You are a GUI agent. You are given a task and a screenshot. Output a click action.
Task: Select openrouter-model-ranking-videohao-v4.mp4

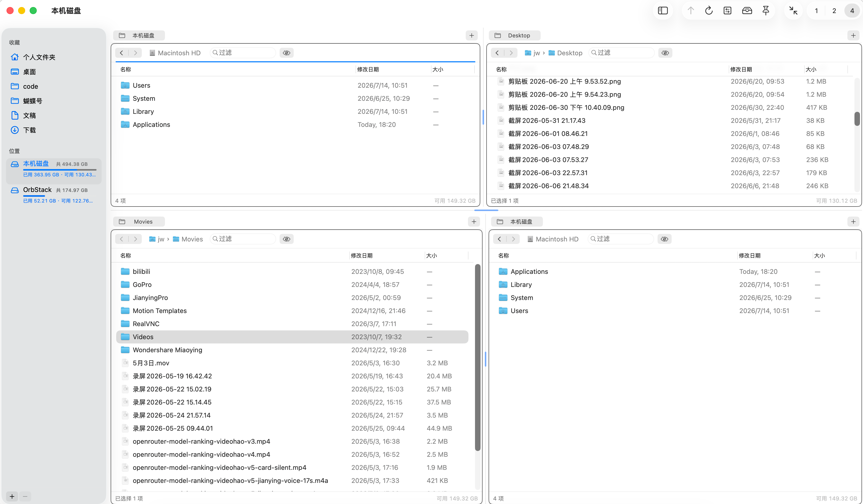(x=292, y=455)
